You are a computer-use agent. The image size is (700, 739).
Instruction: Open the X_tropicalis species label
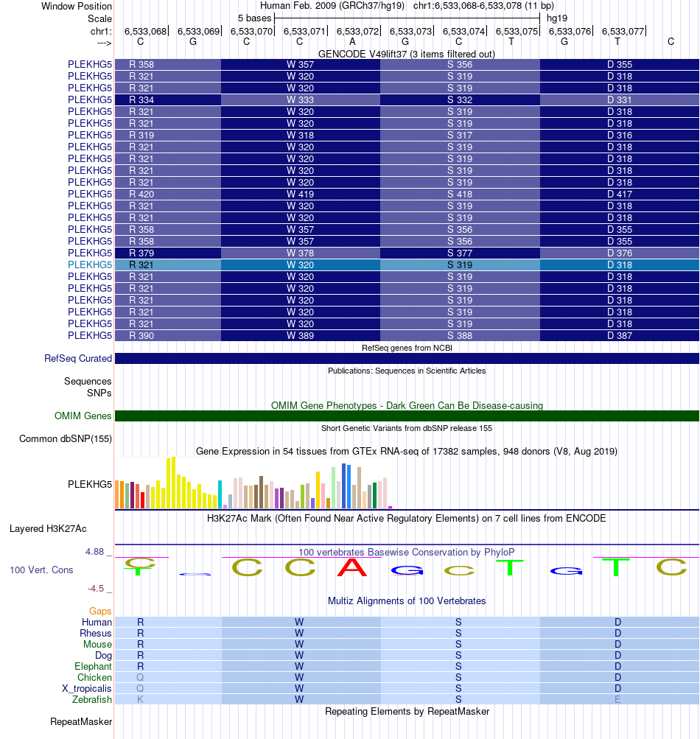pyautogui.click(x=87, y=689)
